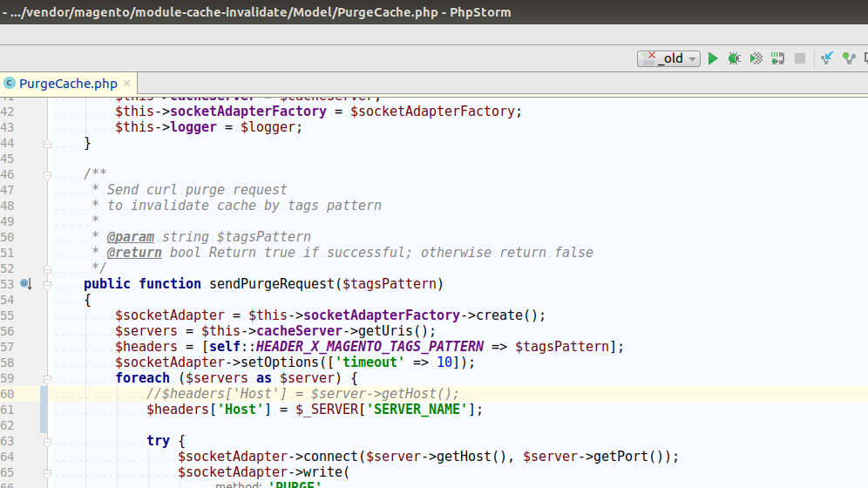Open the _old run configuration dropdown
868x488 pixels.
(668, 58)
